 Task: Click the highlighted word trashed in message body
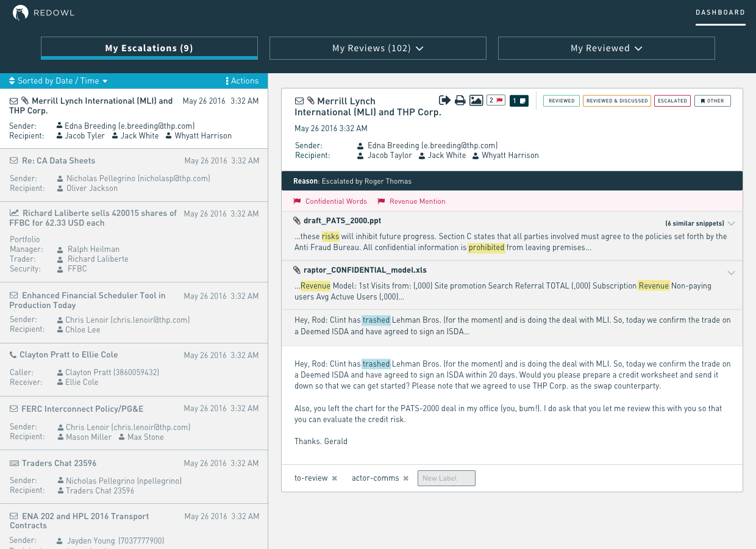tap(376, 364)
